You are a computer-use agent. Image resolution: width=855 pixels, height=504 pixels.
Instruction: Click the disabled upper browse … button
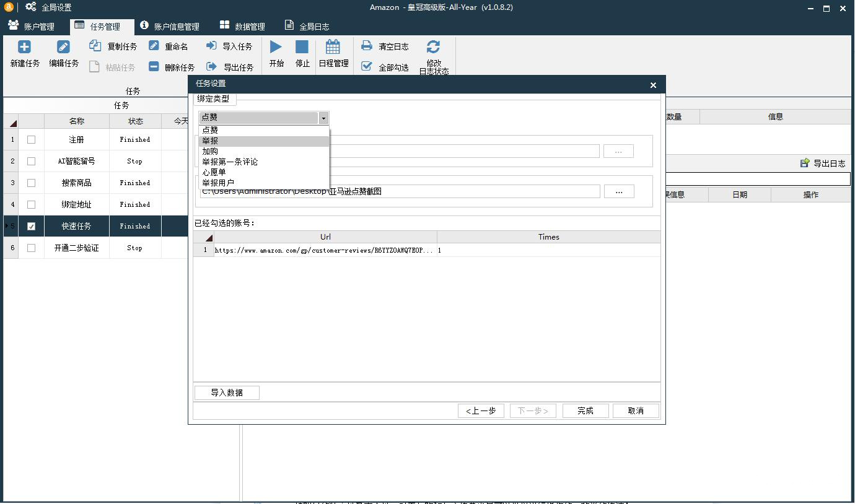coord(618,151)
